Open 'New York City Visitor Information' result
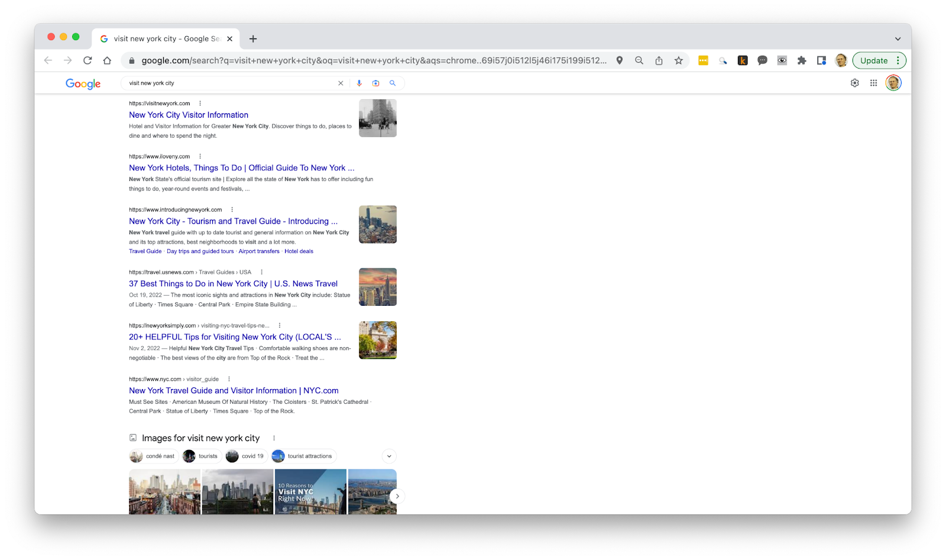Screen dimensions: 946x560 [x=189, y=115]
